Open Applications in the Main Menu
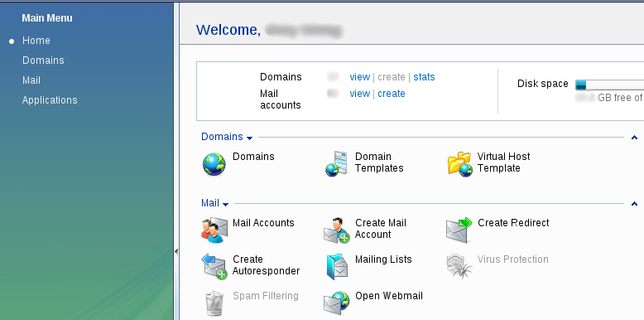Viewport: 644px width, 320px height. pyautogui.click(x=50, y=100)
